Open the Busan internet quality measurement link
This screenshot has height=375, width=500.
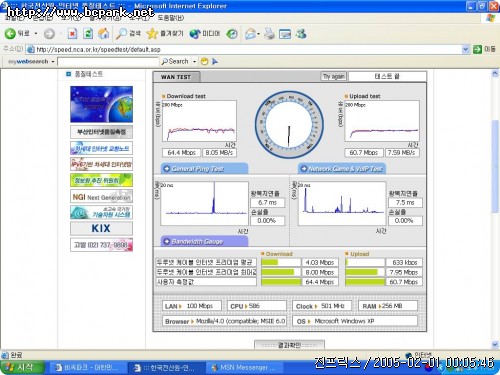(x=101, y=132)
